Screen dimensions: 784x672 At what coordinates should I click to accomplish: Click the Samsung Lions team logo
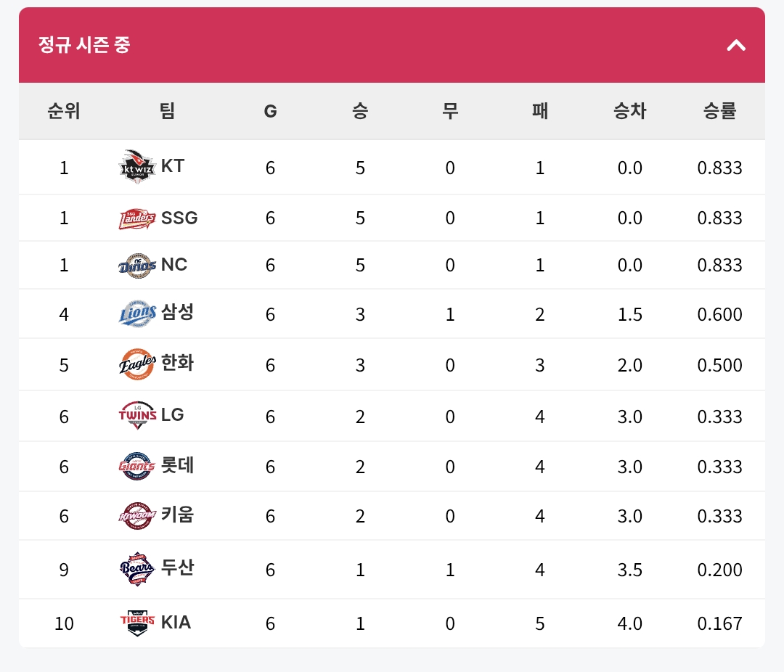tap(137, 314)
